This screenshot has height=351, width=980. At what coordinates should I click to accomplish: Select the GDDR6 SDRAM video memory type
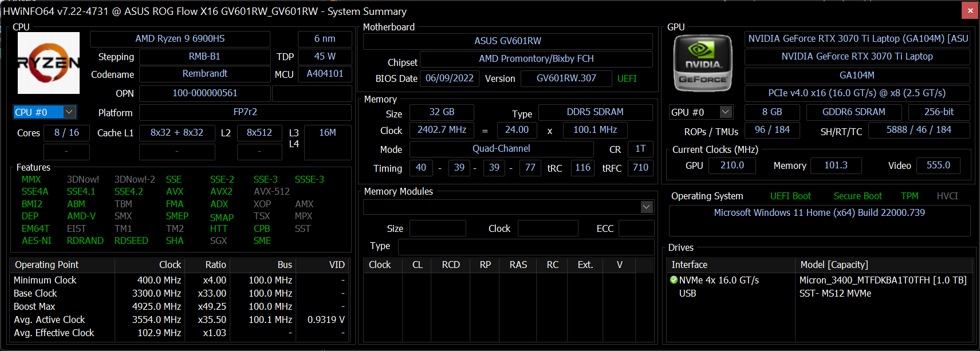(x=854, y=112)
